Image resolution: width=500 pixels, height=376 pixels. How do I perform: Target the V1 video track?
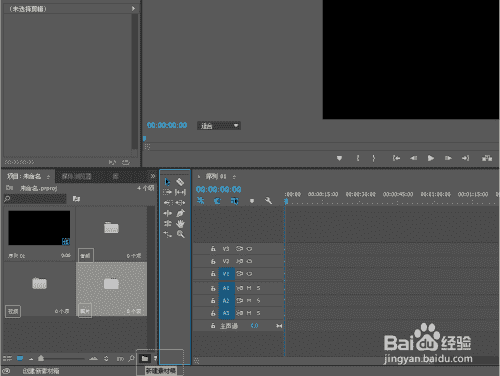pyautogui.click(x=226, y=274)
